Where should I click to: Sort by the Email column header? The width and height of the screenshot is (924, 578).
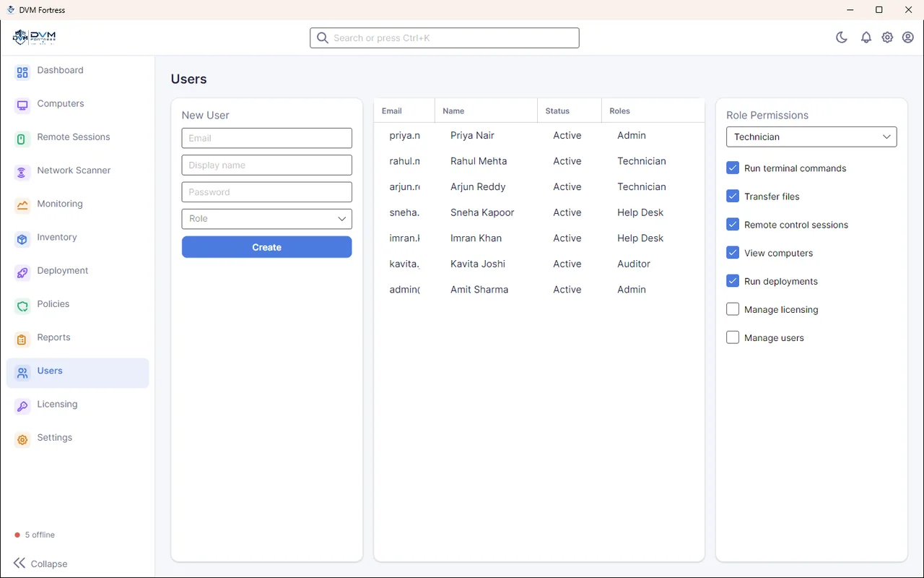pos(404,111)
